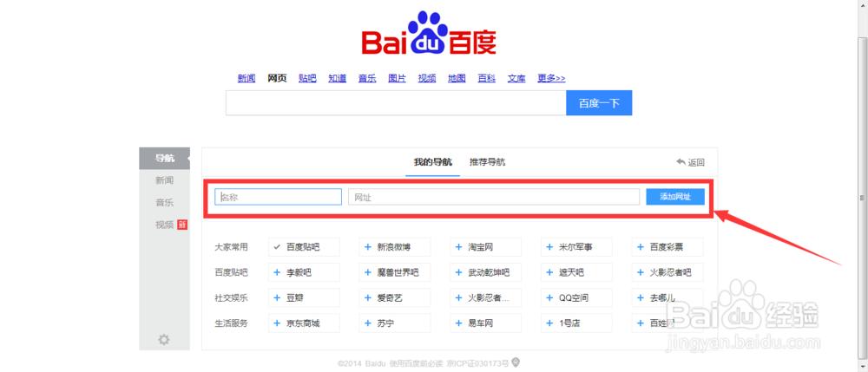Select 导航 in the left sidebar
The image size is (868, 372).
[164, 158]
